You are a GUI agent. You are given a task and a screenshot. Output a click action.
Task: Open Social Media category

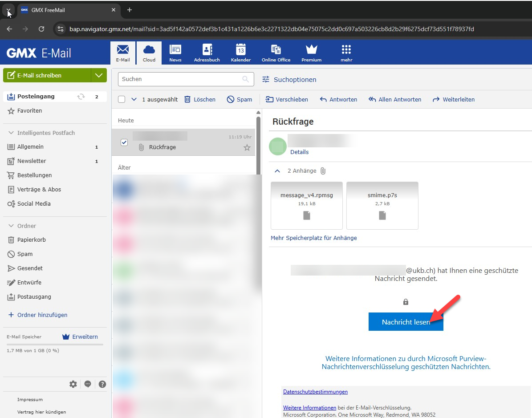(55, 204)
